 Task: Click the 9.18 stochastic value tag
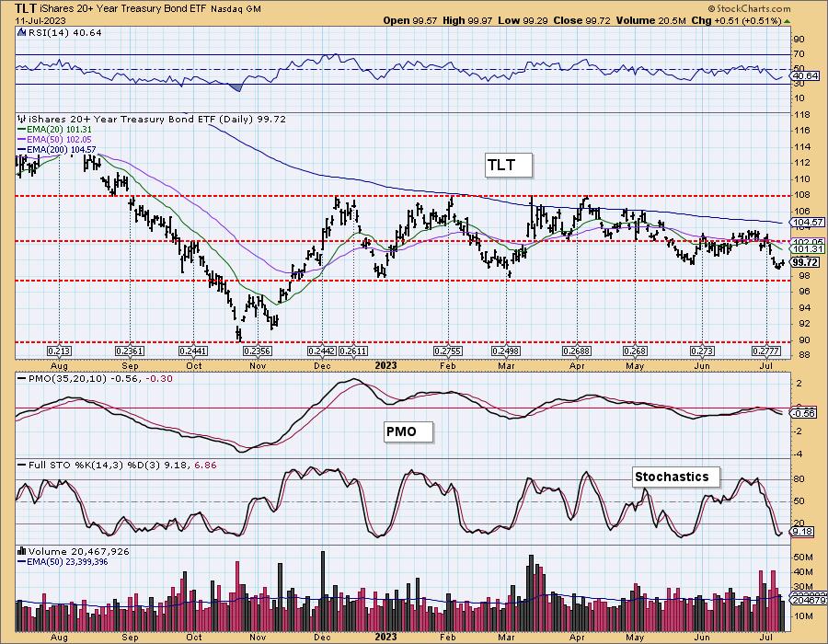[802, 532]
